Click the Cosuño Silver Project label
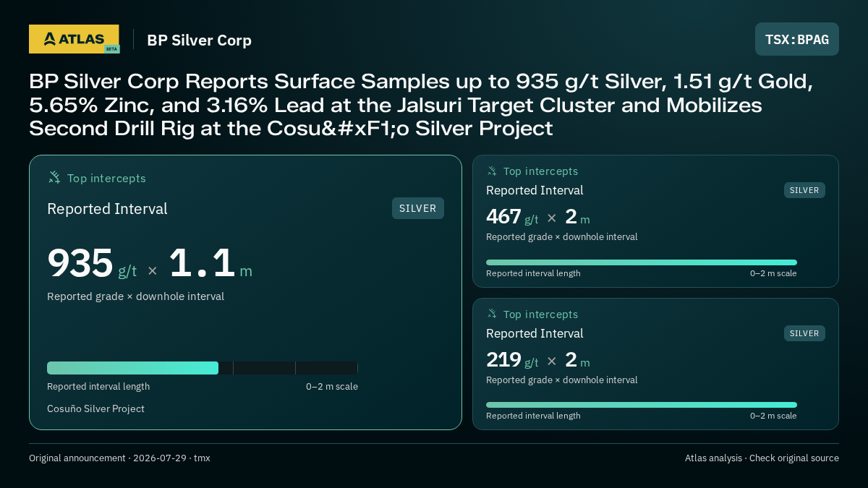 click(95, 409)
